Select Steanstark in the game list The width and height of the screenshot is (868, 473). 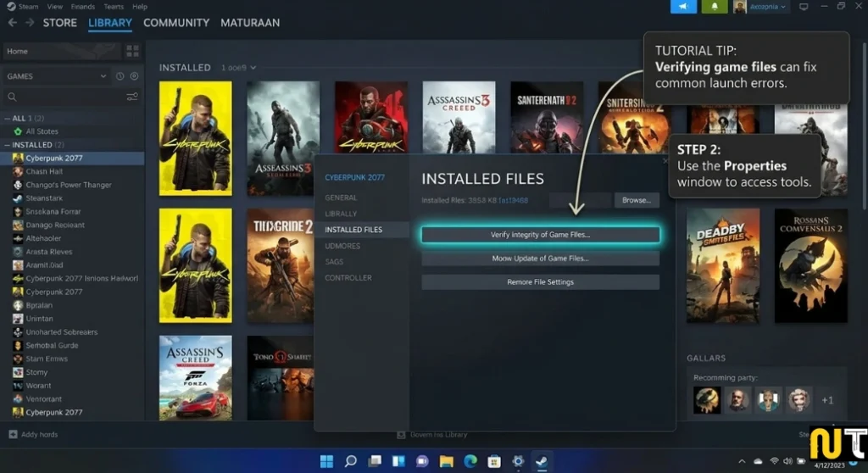pyautogui.click(x=44, y=198)
